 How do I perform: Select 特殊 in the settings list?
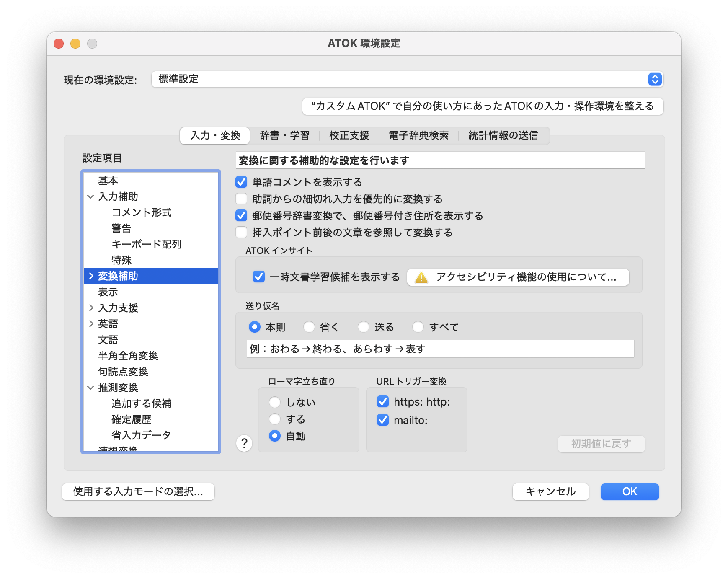pyautogui.click(x=151, y=260)
